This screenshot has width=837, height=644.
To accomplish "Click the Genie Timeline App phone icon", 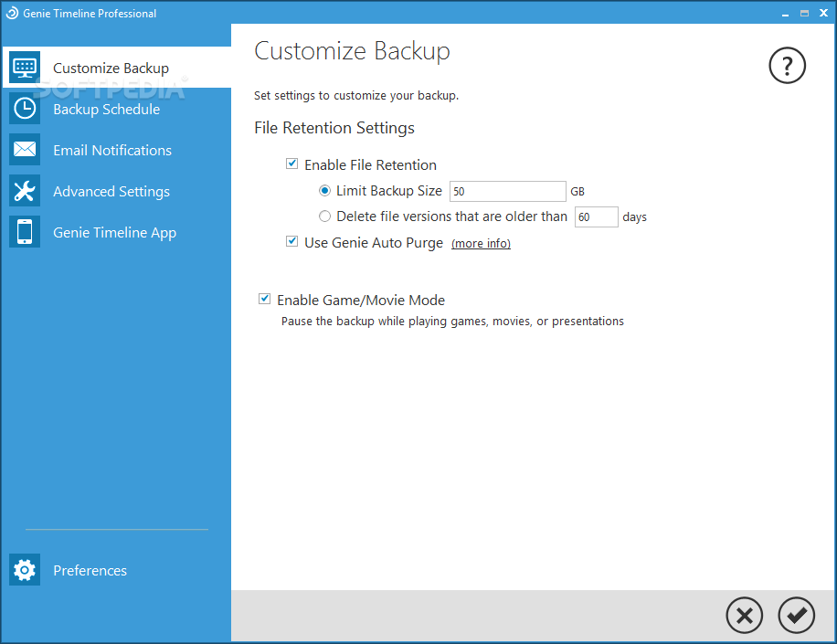I will (25, 231).
